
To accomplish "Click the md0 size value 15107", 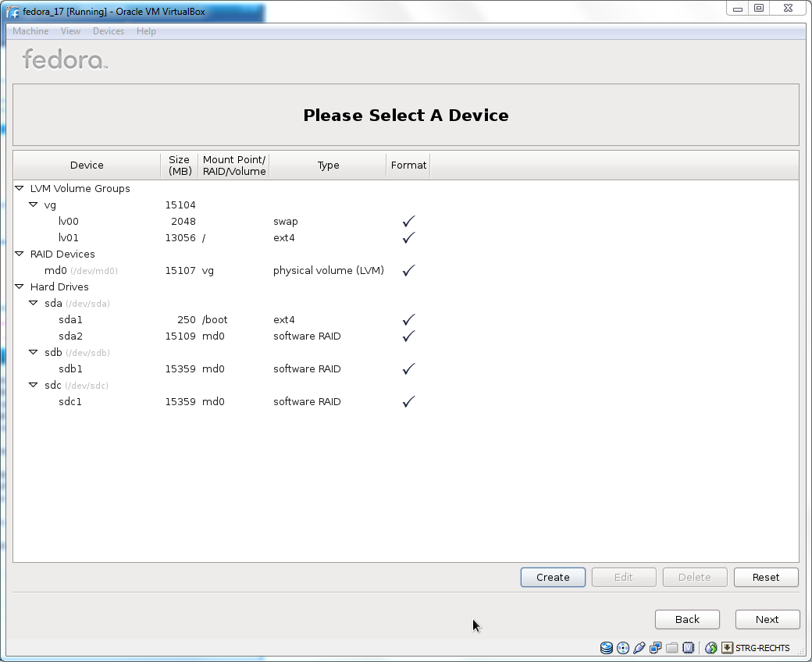I will coord(180,270).
